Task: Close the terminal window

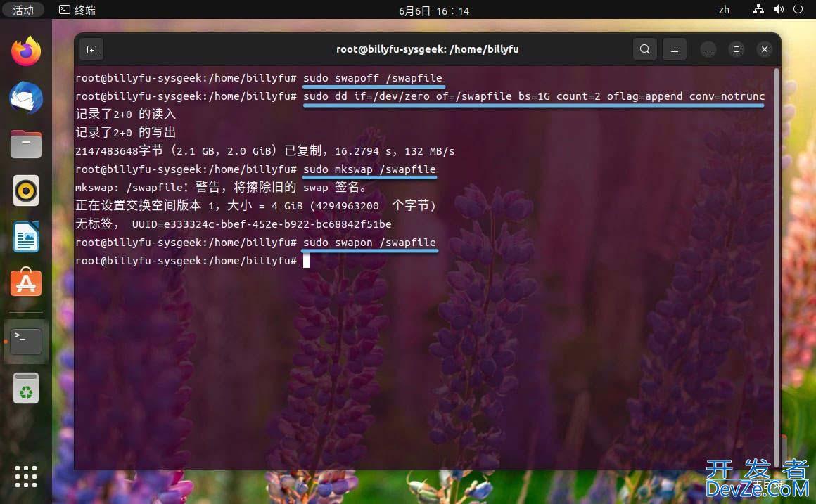Action: pos(764,49)
